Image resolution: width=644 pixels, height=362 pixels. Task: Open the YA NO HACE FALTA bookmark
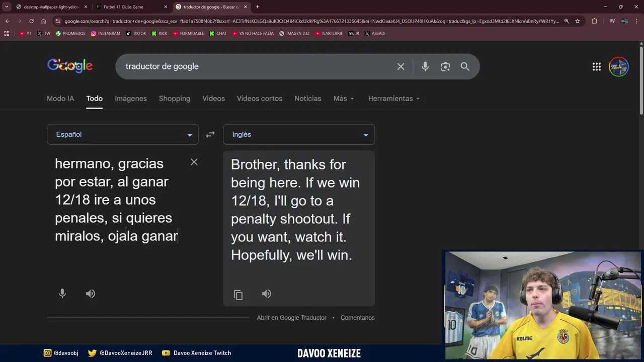pyautogui.click(x=253, y=33)
